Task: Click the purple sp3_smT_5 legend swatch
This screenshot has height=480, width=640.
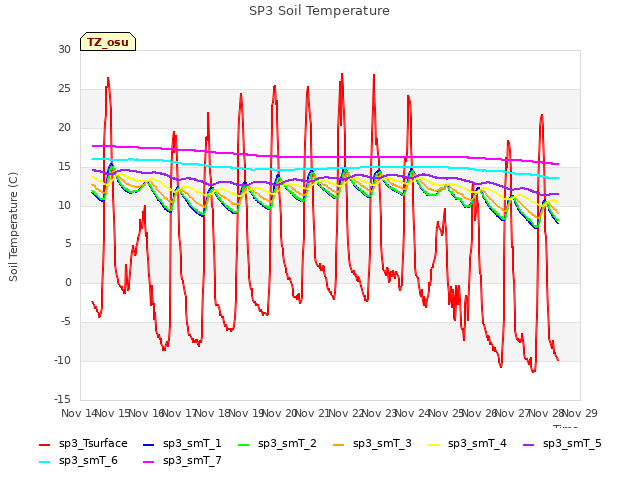Action: coord(529,444)
